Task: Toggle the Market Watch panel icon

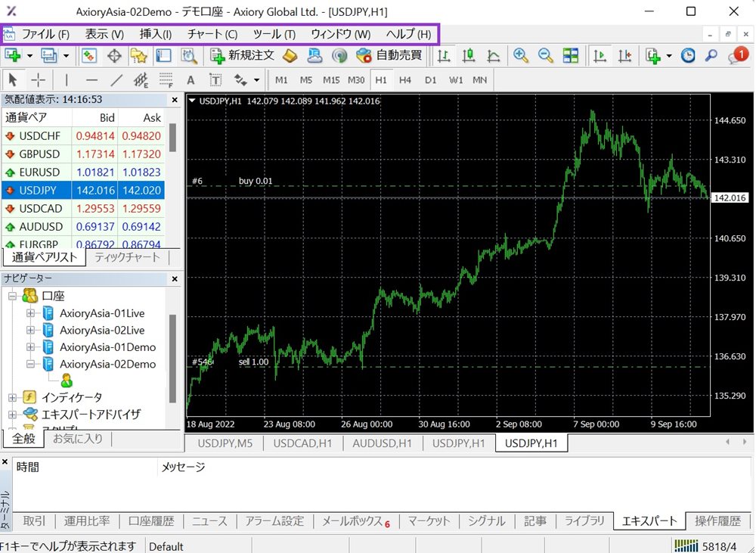Action: pos(88,55)
